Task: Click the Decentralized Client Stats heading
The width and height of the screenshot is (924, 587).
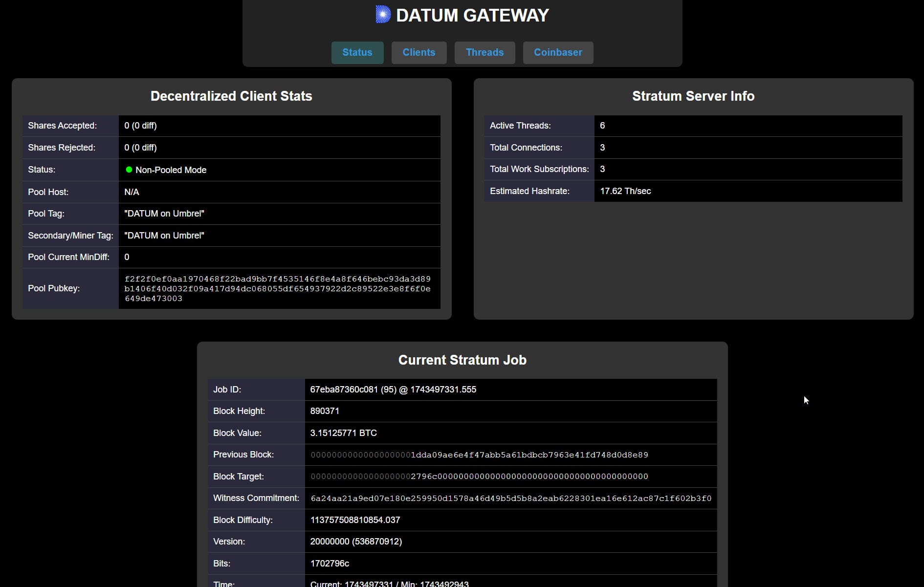Action: tap(231, 96)
